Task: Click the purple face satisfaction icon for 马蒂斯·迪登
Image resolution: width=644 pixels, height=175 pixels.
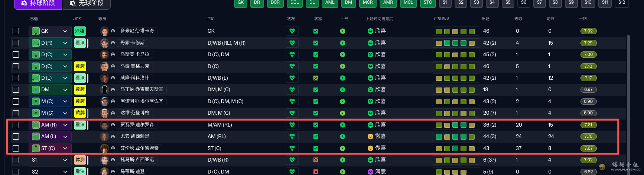Action: coord(370,172)
